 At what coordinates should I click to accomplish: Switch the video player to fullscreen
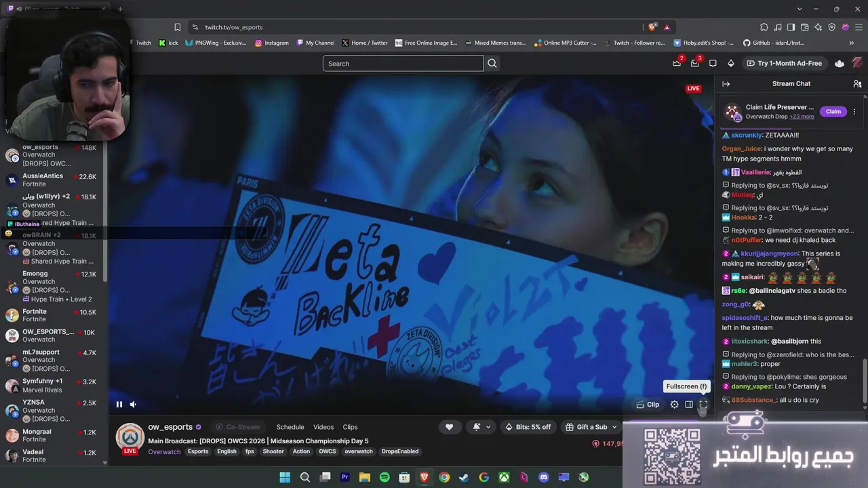click(x=703, y=405)
